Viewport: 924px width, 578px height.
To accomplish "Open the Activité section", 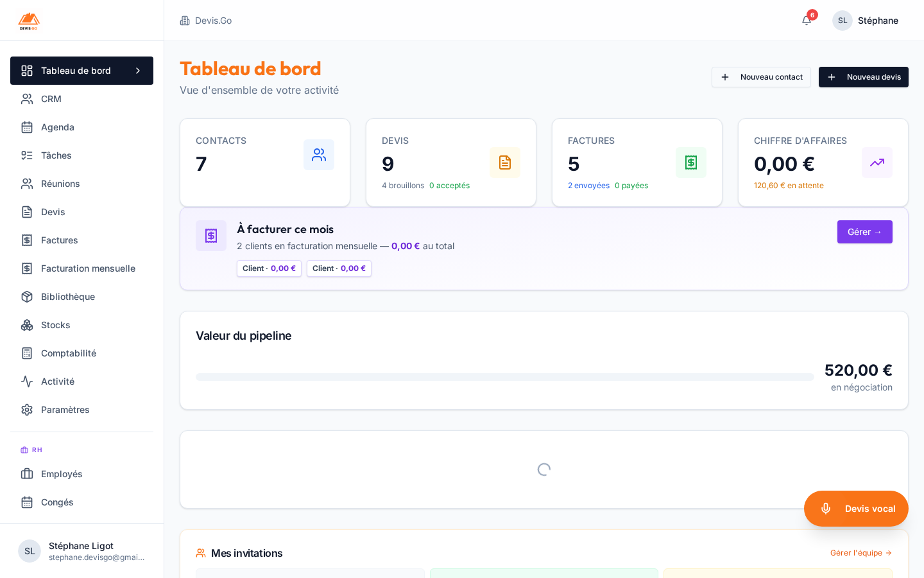I will coord(81,381).
